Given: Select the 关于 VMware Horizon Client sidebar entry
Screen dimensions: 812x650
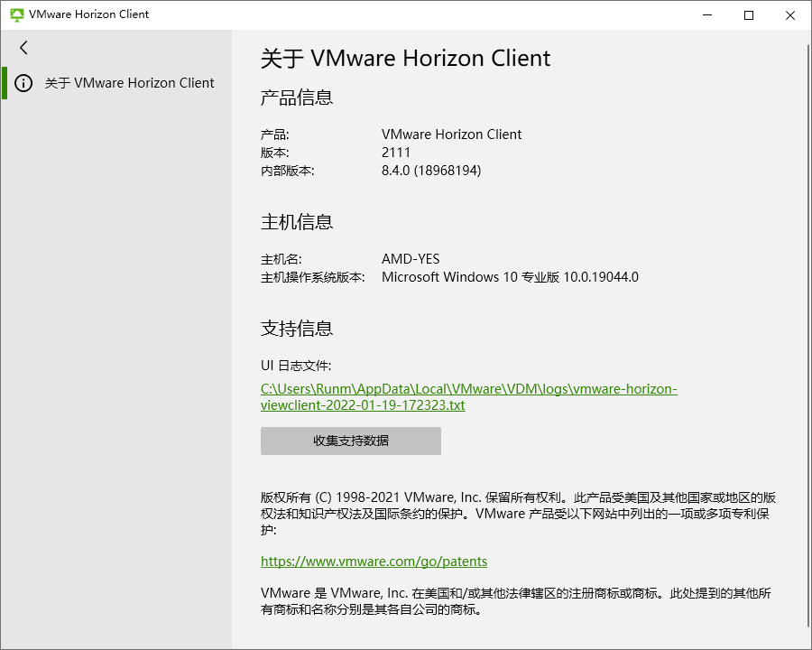Looking at the screenshot, I should 116,83.
